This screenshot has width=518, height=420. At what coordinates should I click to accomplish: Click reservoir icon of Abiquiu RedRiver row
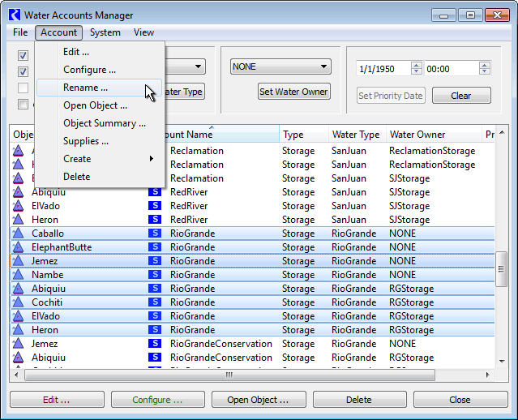coord(18,192)
